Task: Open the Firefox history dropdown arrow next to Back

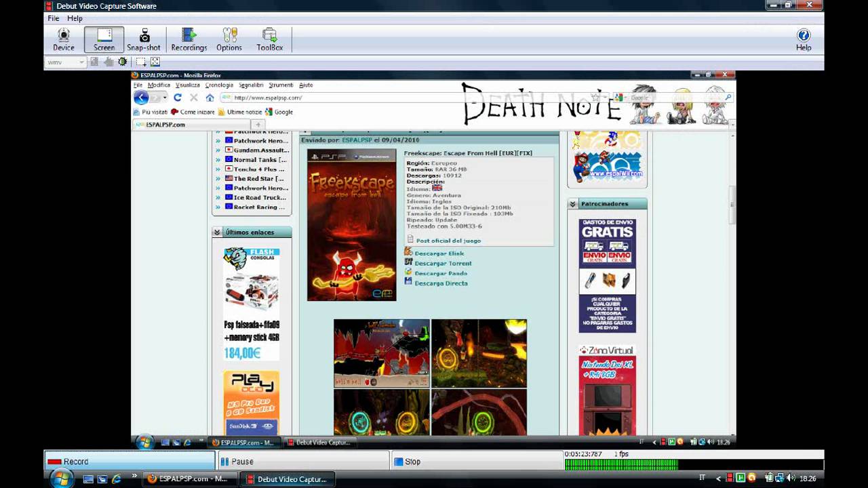Action: click(164, 98)
